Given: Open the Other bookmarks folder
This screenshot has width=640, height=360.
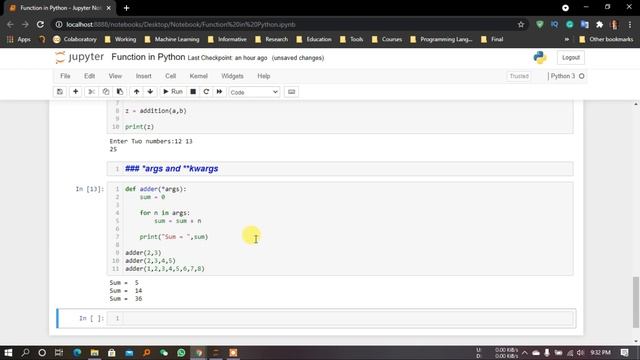Looking at the screenshot, I should 606,40.
